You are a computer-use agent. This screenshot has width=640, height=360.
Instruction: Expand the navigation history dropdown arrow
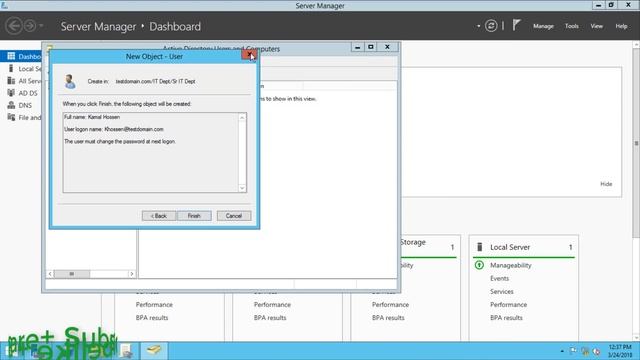41,26
